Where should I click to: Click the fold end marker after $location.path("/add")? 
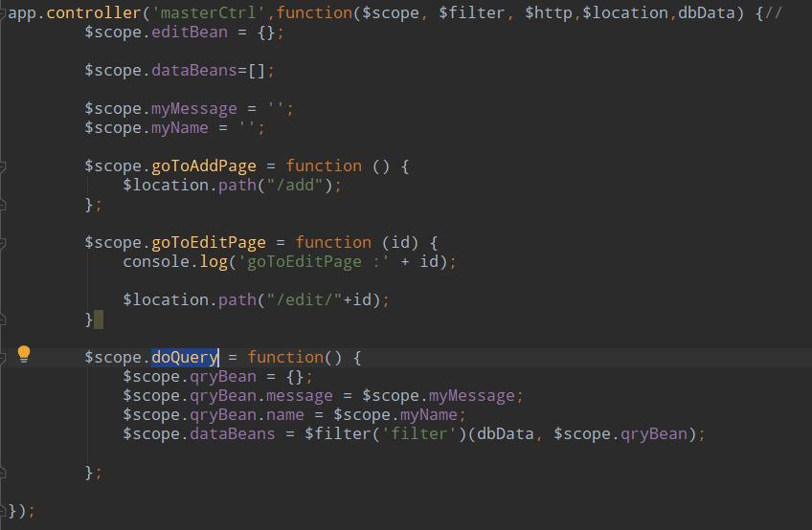2,205
